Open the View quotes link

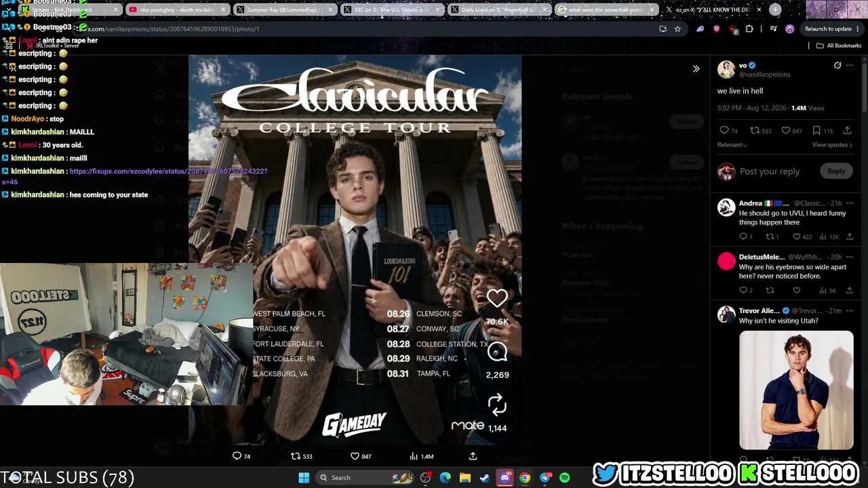[832, 144]
